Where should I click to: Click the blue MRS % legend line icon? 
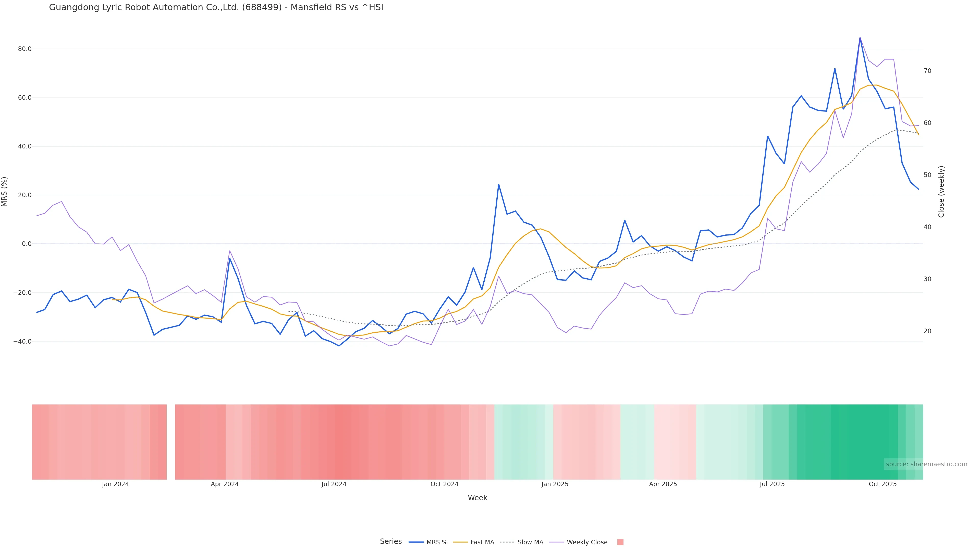416,542
